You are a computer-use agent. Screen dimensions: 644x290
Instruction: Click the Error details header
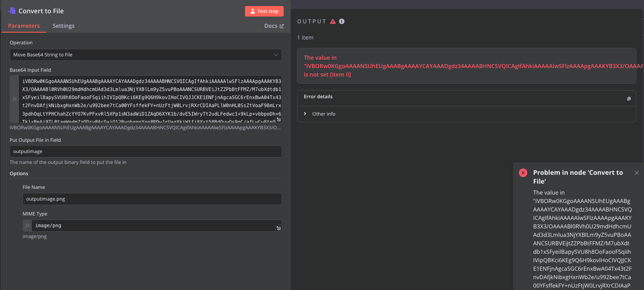(318, 97)
